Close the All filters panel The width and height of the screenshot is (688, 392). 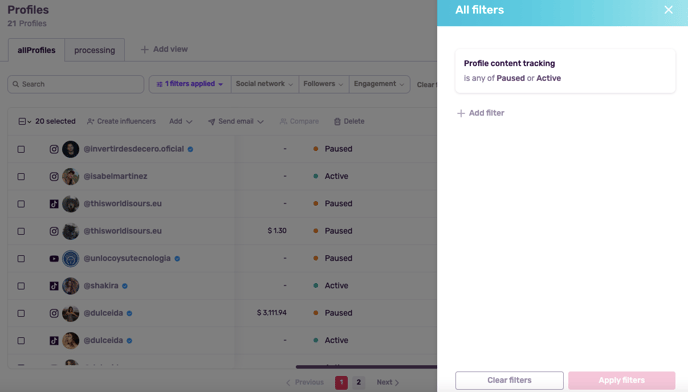coord(668,10)
